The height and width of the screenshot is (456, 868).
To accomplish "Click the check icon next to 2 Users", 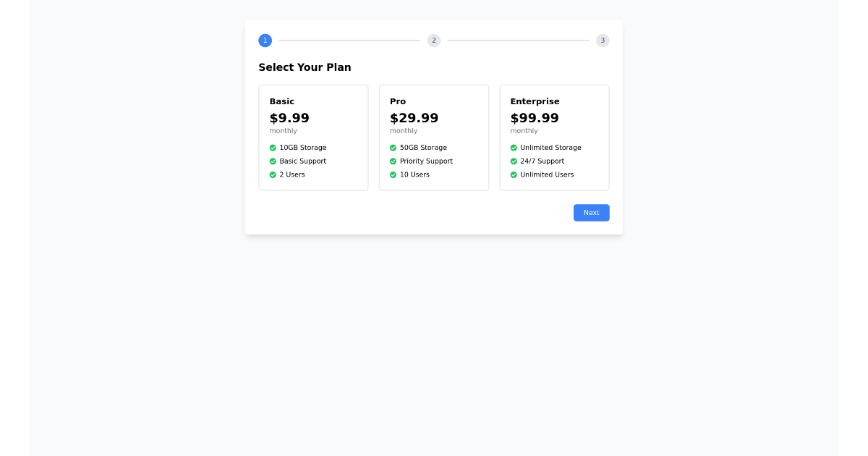I will [272, 174].
